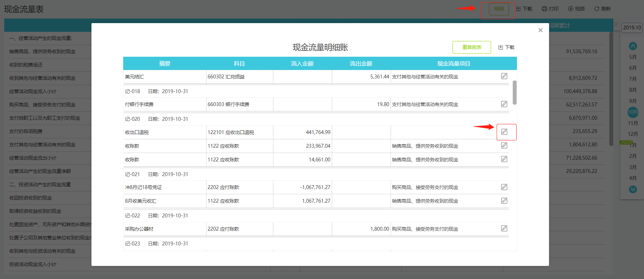The height and width of the screenshot is (279, 644).
Task: Download the detail ledger from dialog
Action: 506,47
